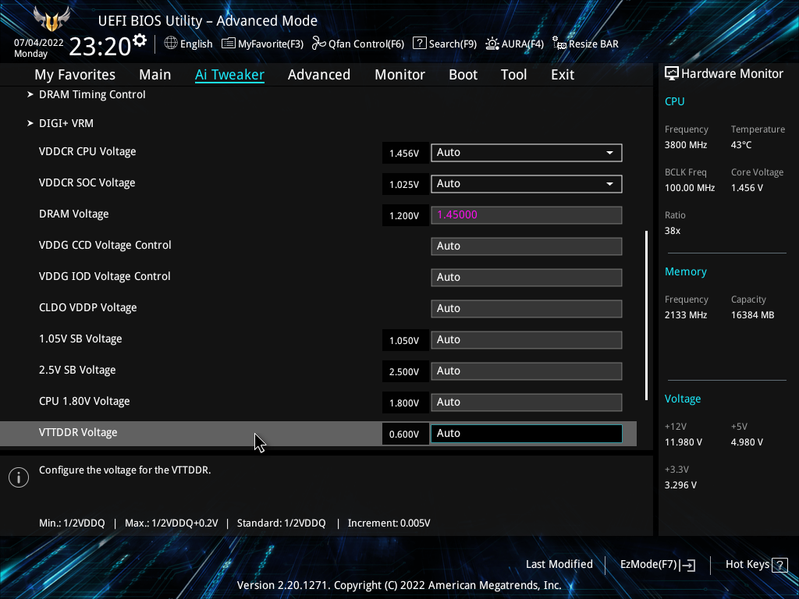Click the 23:20 clock display
The image size is (799, 599).
100,47
